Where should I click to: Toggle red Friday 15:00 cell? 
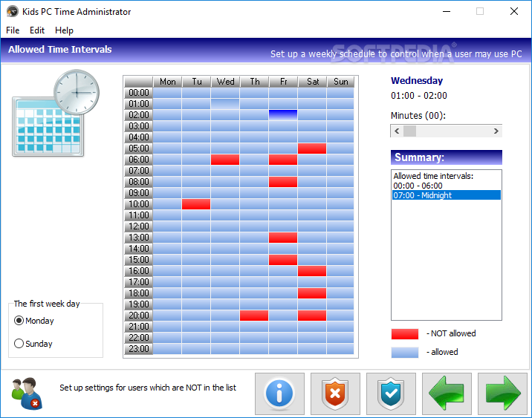coord(283,260)
